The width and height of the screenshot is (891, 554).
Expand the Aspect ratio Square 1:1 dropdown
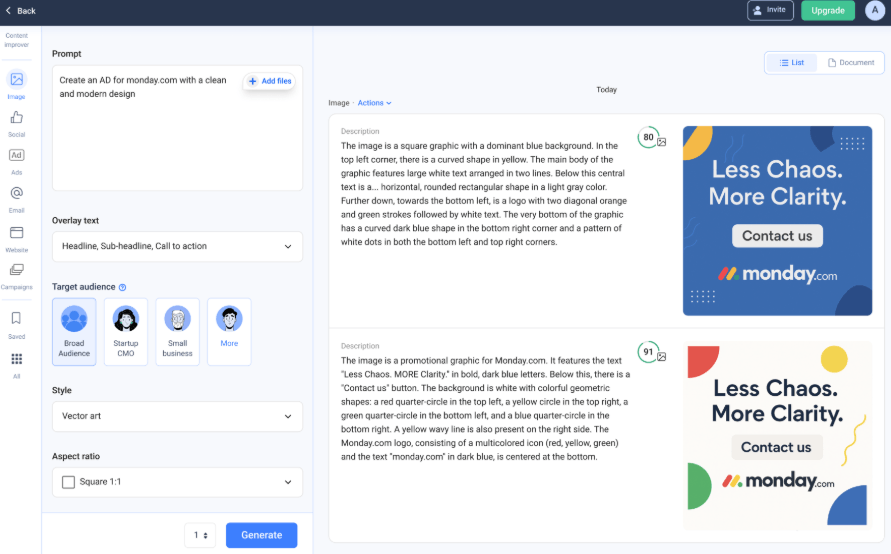pos(177,482)
